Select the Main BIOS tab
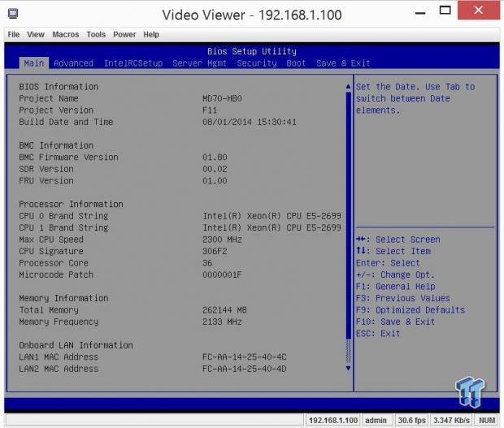The image size is (504, 428). pyautogui.click(x=34, y=63)
